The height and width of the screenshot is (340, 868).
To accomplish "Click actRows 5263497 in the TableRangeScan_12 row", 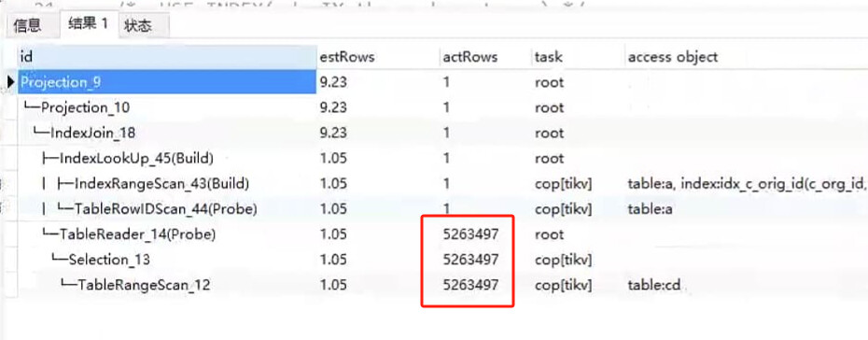I will [470, 285].
